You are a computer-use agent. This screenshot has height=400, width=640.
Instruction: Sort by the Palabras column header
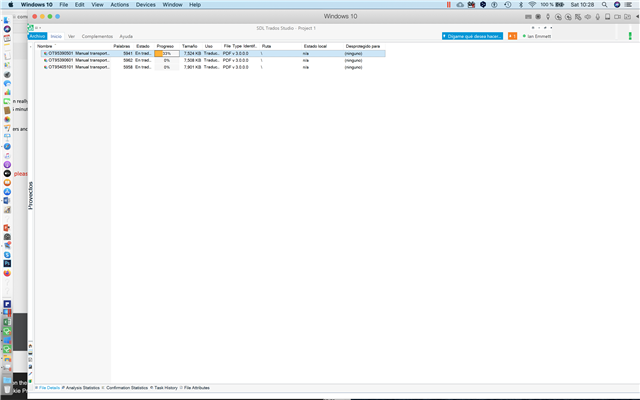122,46
